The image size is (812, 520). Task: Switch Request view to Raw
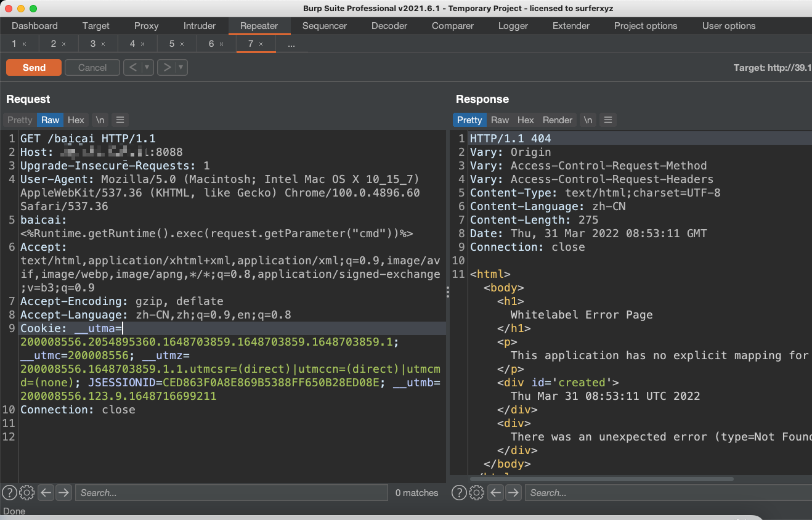51,120
